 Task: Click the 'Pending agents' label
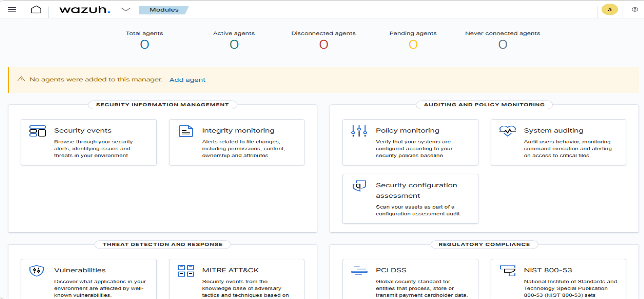413,33
